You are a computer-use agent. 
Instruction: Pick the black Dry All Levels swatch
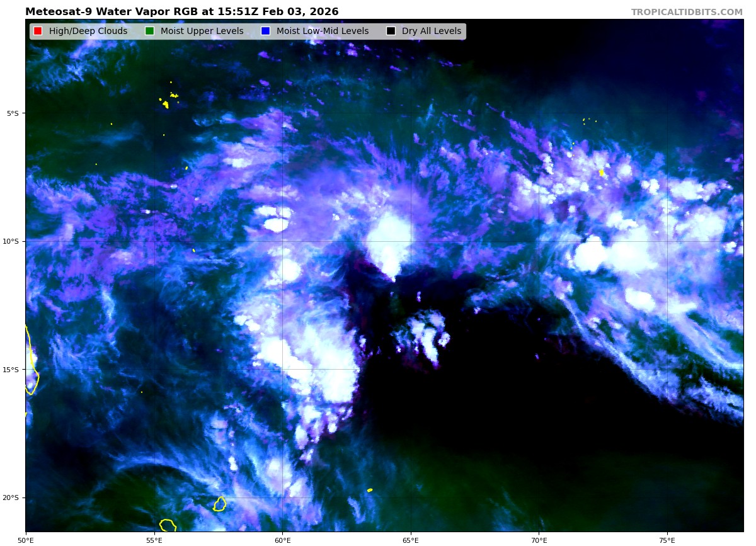pyautogui.click(x=391, y=31)
